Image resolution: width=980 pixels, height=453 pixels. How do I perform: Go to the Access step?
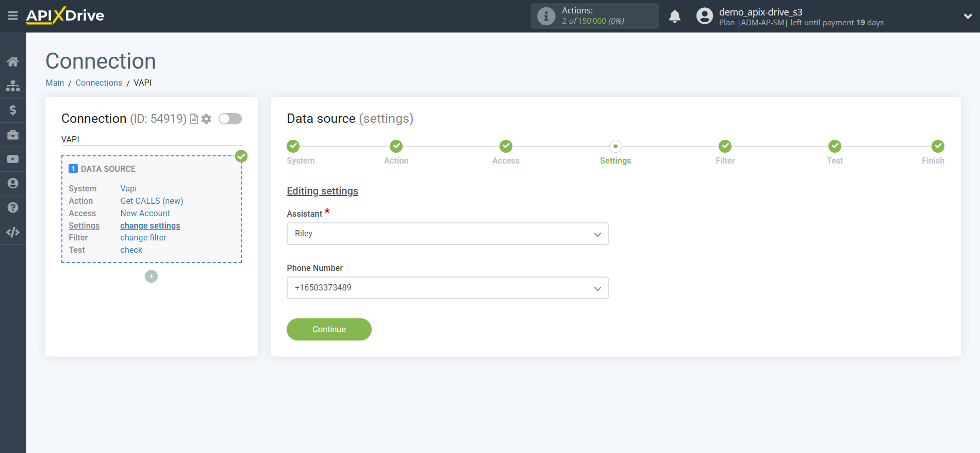[x=506, y=146]
